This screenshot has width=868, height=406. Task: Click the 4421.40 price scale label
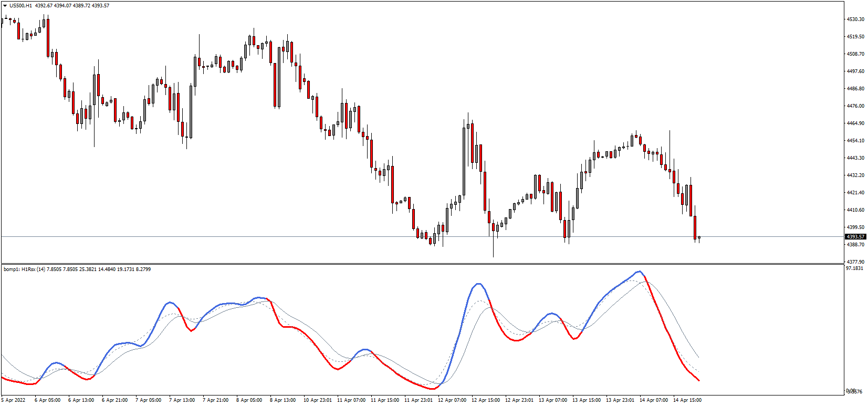coord(855,193)
